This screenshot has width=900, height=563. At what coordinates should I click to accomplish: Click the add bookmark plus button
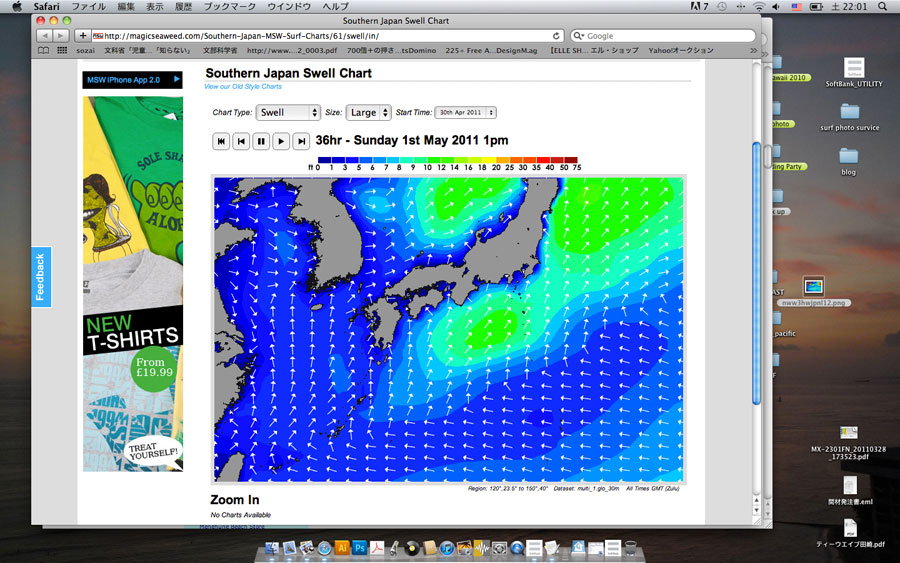[x=83, y=36]
